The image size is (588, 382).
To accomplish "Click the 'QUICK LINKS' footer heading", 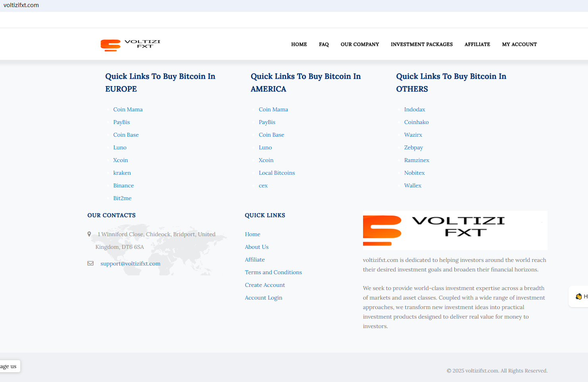I will pos(265,215).
